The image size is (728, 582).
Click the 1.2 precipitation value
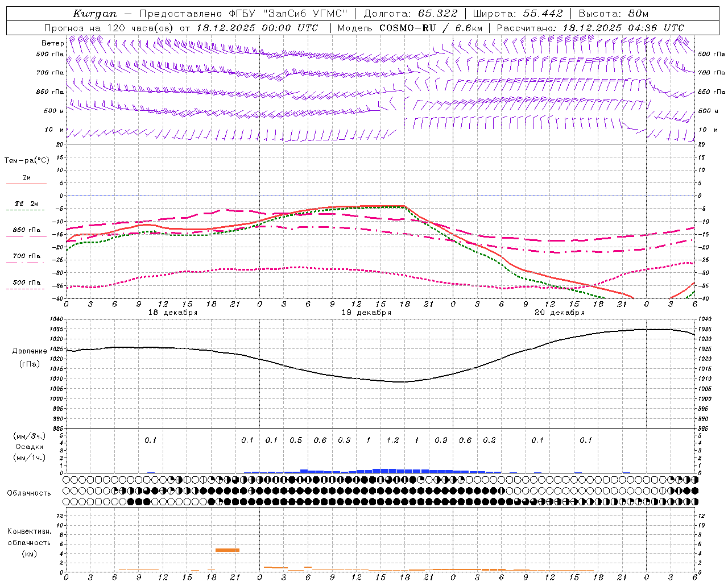[392, 440]
